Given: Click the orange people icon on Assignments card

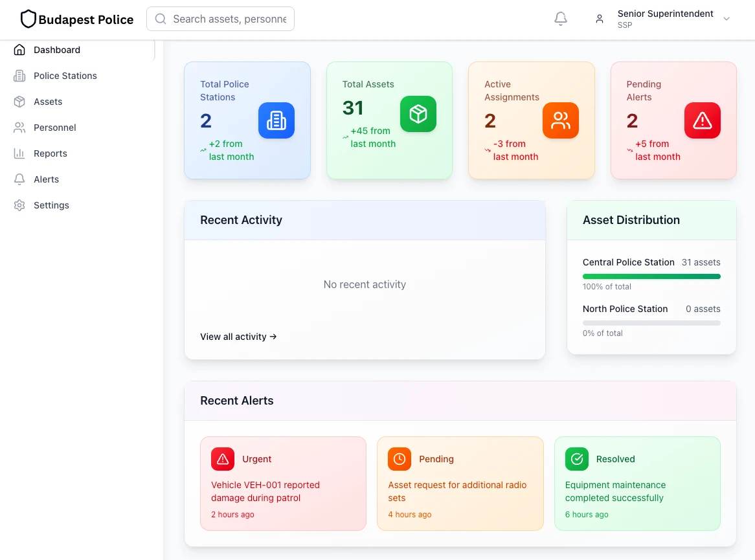Looking at the screenshot, I should coord(561,120).
